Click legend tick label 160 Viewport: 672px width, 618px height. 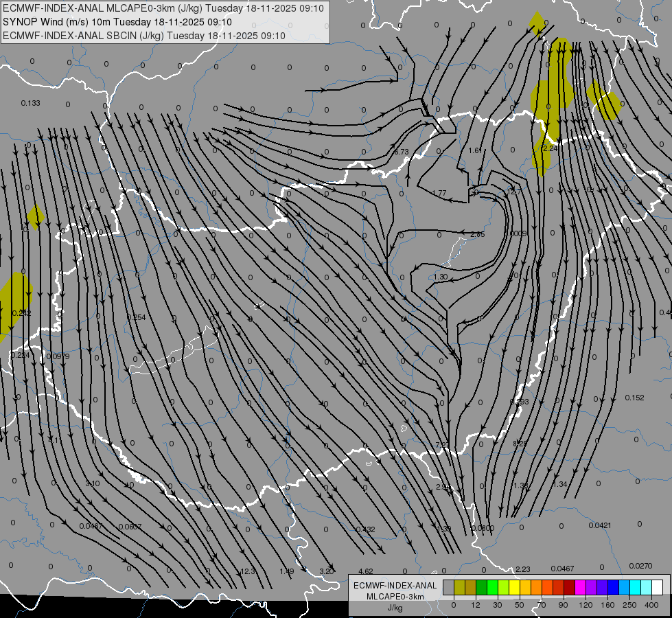click(607, 605)
